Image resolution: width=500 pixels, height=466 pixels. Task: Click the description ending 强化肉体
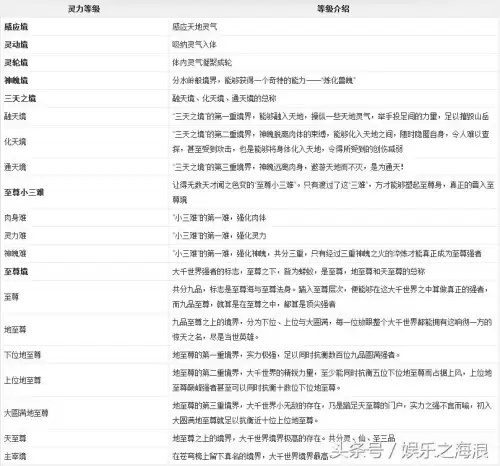click(x=219, y=218)
